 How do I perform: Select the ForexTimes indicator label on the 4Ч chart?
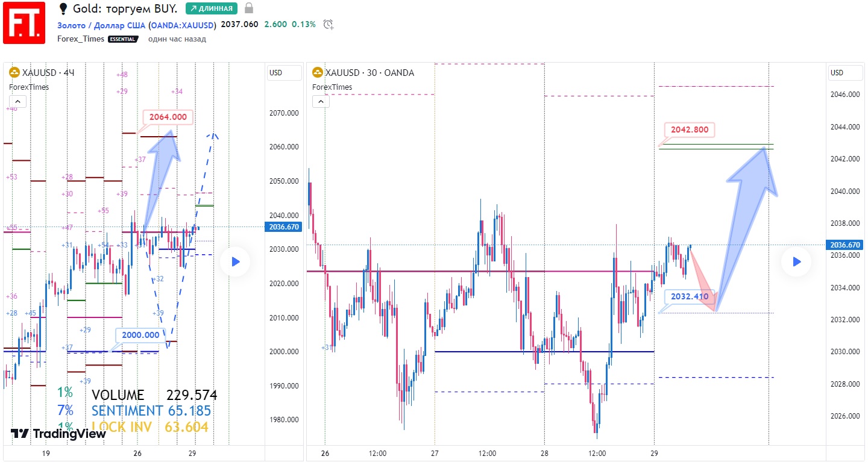(x=29, y=87)
